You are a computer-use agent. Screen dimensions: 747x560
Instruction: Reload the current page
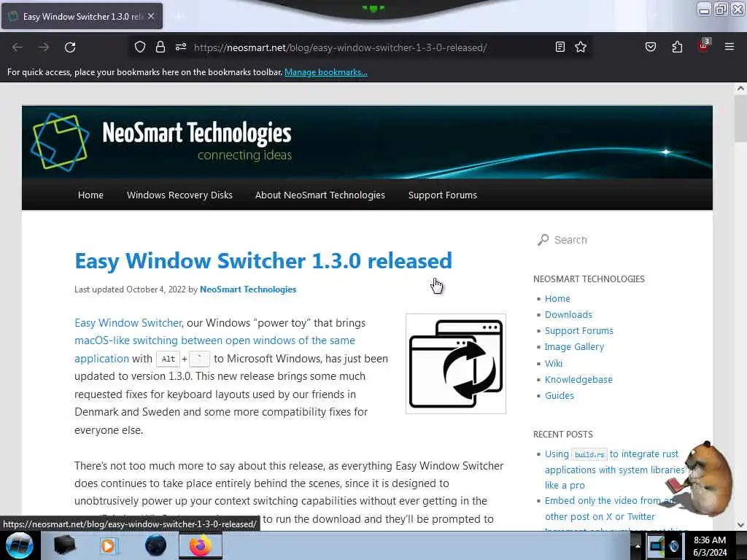tap(70, 47)
